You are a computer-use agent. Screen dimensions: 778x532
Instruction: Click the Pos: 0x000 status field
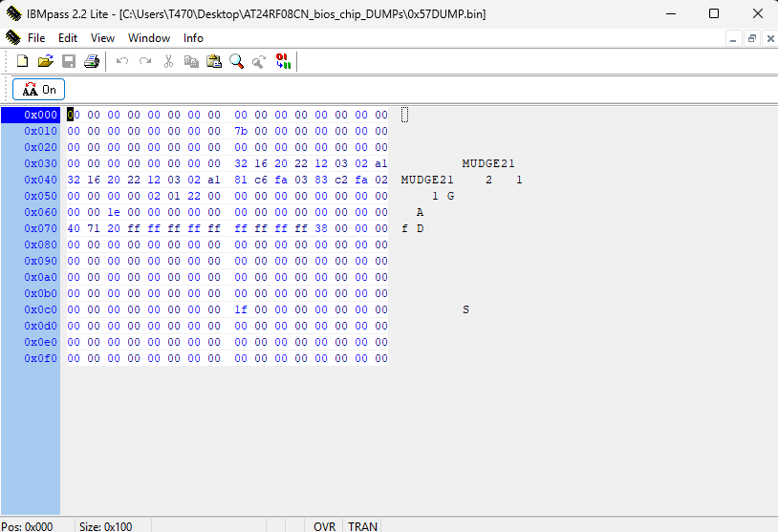click(28, 526)
